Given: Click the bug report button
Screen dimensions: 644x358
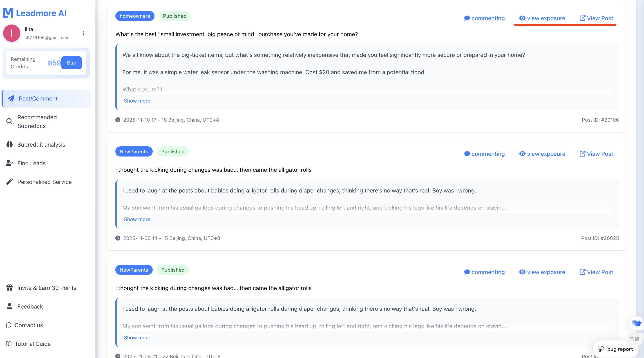Looking at the screenshot, I should pos(615,349).
